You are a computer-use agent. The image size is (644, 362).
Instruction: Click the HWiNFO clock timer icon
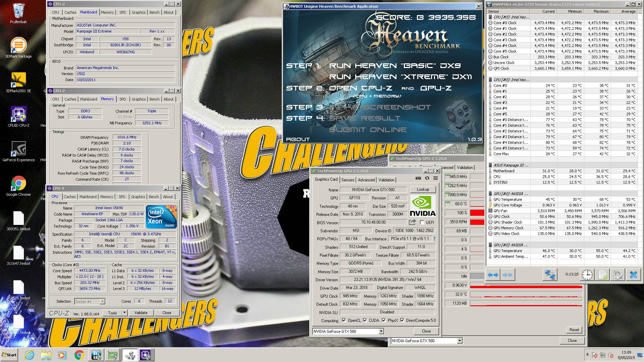click(587, 275)
